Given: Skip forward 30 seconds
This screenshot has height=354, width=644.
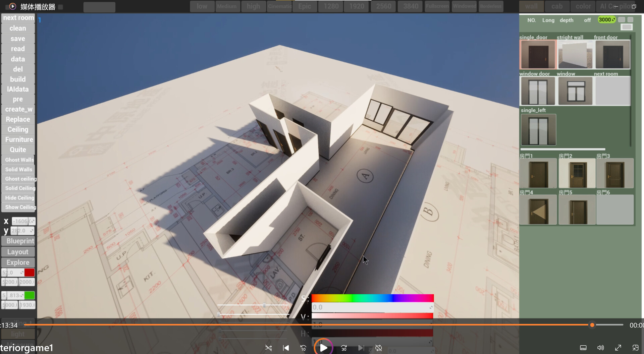Looking at the screenshot, I should coord(343,348).
